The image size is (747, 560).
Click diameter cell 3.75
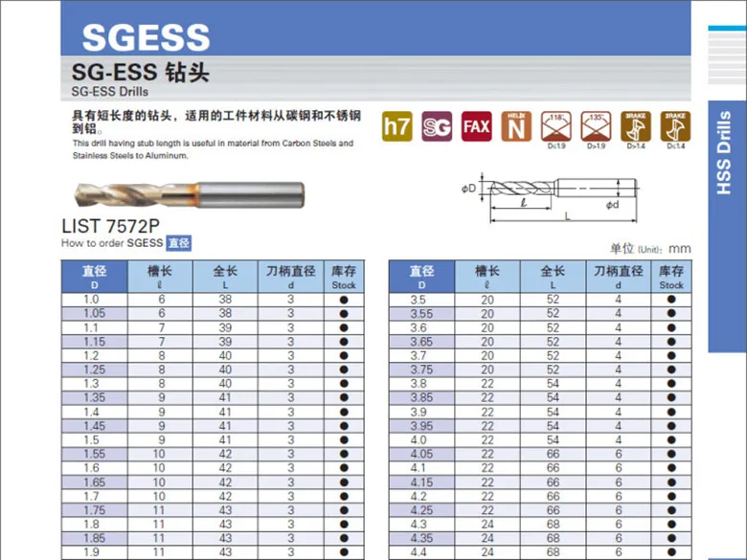point(421,370)
